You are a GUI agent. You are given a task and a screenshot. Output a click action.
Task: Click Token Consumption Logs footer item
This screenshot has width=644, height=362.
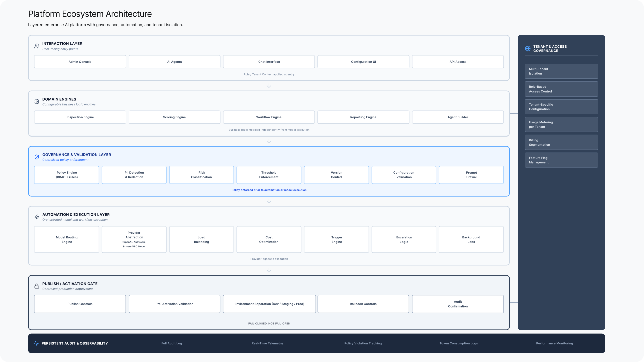(459, 343)
